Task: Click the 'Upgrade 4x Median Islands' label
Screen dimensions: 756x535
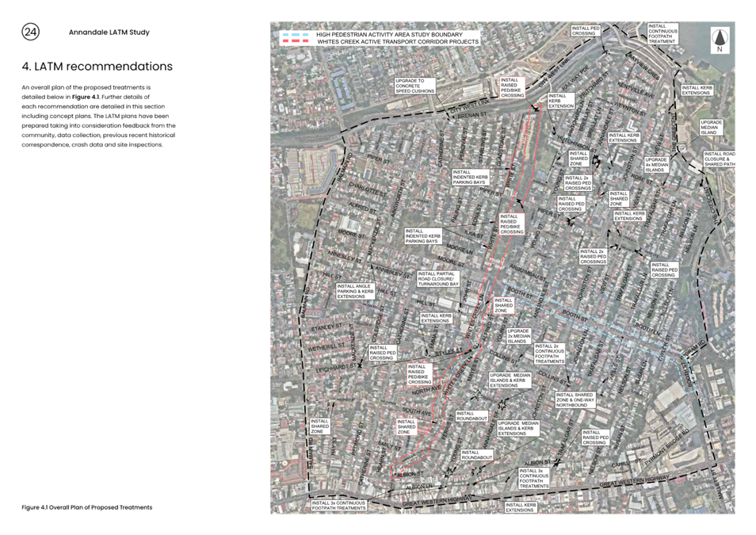Action: (x=656, y=165)
